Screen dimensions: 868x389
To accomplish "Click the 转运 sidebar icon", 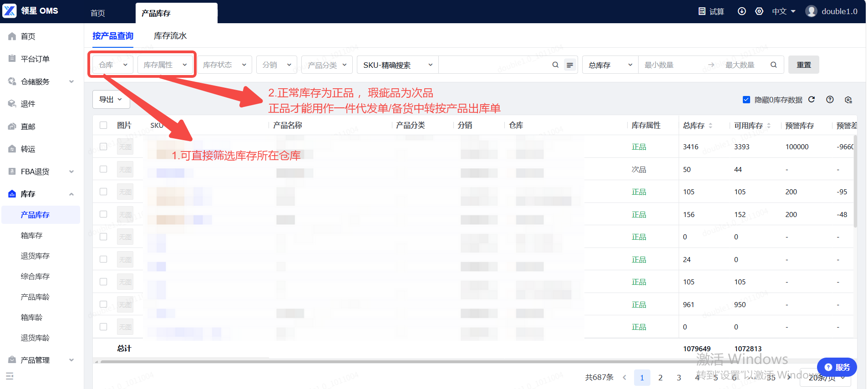I will [x=12, y=149].
